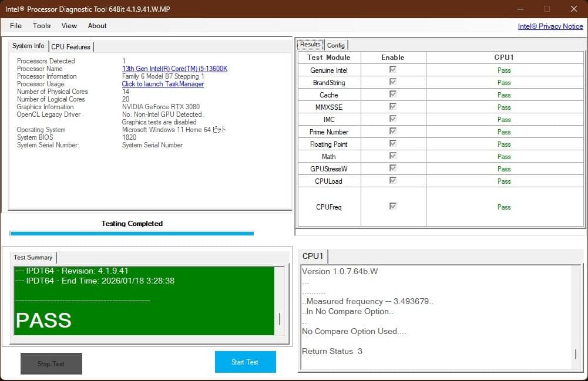Disable the Genuine Intel test checkbox
Screen dimensions: 588x381
point(392,70)
